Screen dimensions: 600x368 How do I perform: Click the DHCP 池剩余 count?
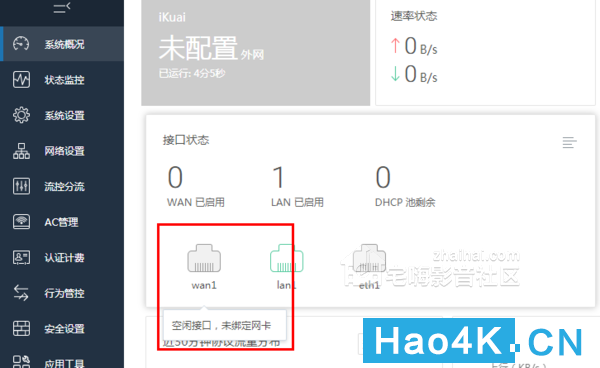pyautogui.click(x=383, y=177)
